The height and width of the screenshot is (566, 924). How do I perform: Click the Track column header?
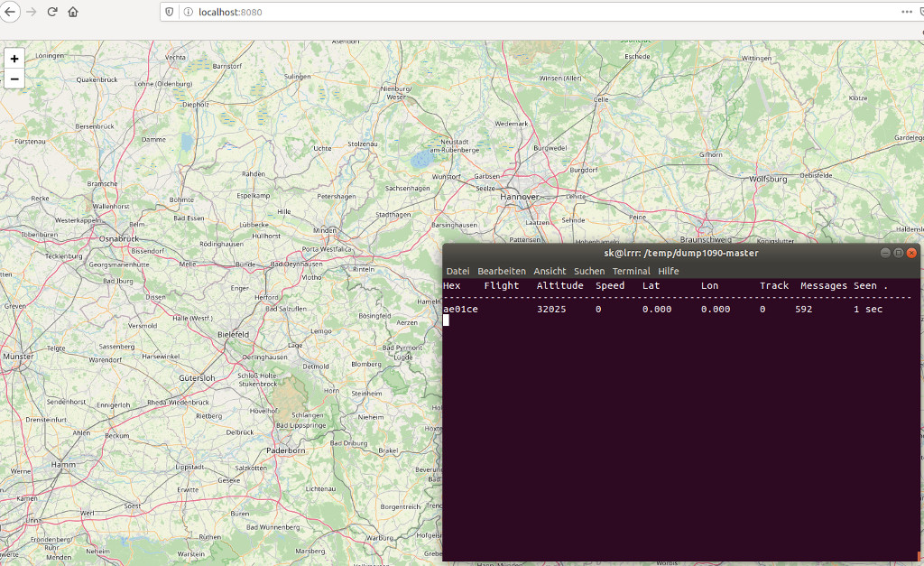point(773,285)
